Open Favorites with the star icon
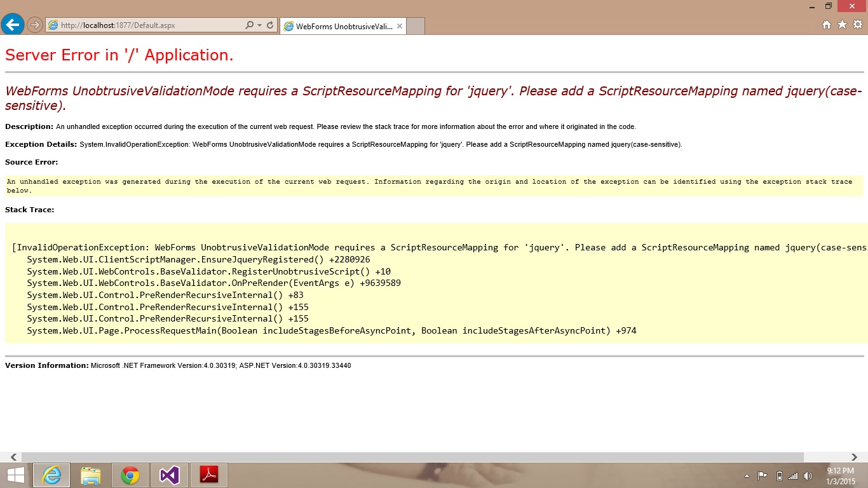Screen dimensions: 868x488 842,25
